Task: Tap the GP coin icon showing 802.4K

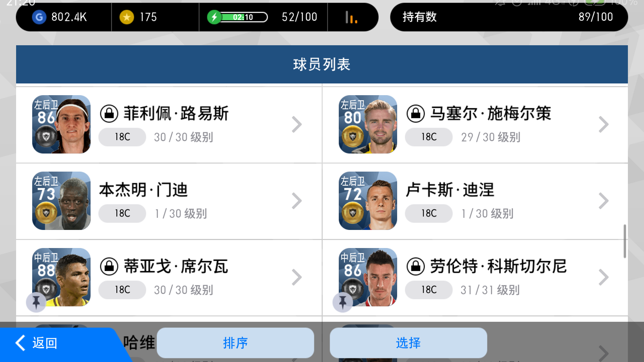Action: pos(39,17)
